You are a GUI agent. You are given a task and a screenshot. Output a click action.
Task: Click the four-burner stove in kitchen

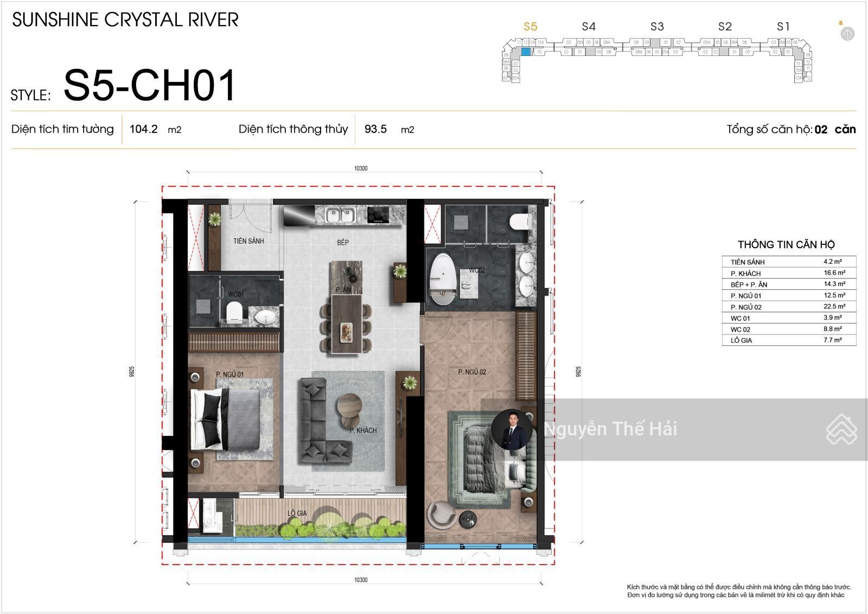tap(378, 215)
